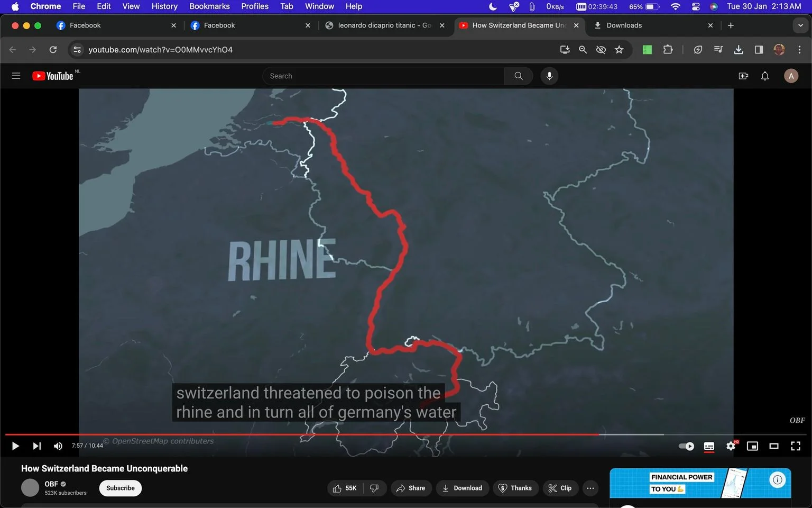Open the YouTube hamburger guide menu
Image resolution: width=812 pixels, height=508 pixels.
16,76
